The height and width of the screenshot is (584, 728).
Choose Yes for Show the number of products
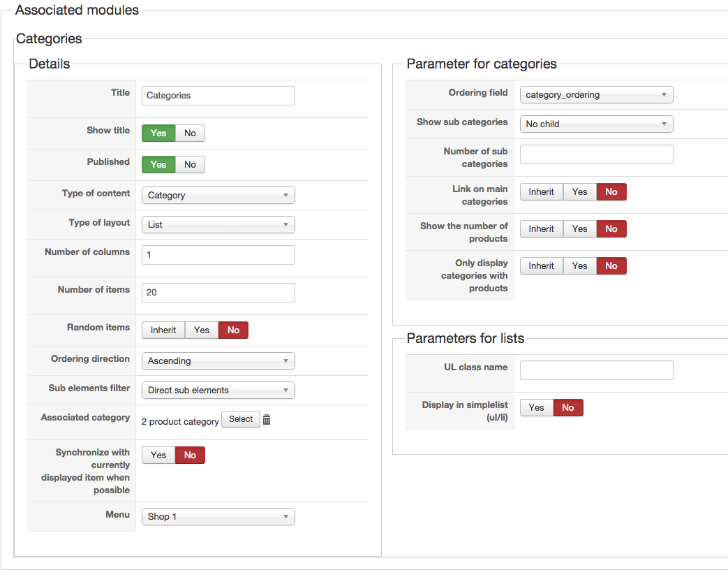coord(579,229)
